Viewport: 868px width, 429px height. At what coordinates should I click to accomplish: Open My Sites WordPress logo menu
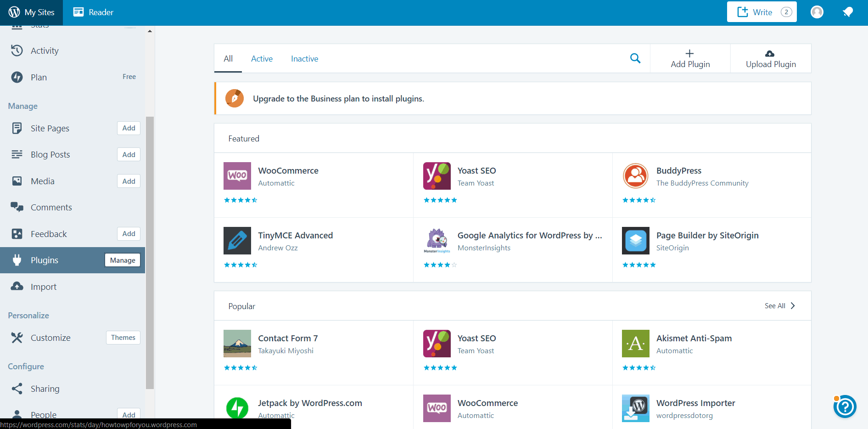point(14,12)
